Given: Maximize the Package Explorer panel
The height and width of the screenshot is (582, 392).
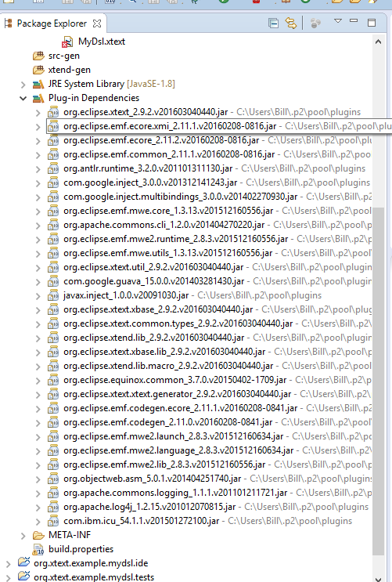Looking at the screenshot, I should pyautogui.click(x=372, y=23).
